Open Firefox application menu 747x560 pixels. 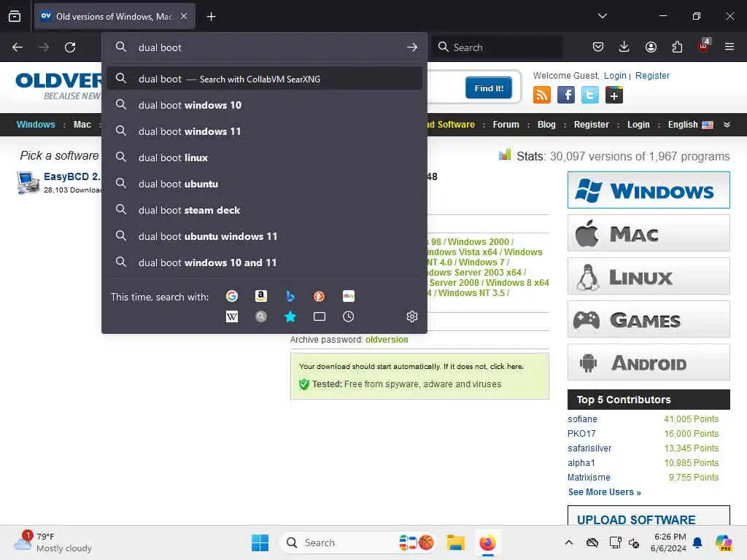(x=729, y=47)
